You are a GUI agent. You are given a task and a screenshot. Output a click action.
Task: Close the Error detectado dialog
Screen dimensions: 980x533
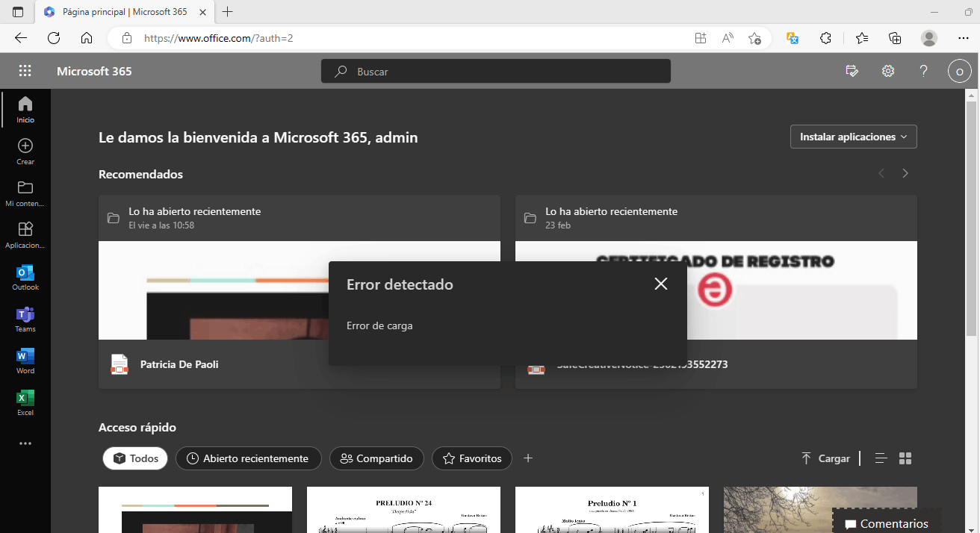(x=660, y=284)
